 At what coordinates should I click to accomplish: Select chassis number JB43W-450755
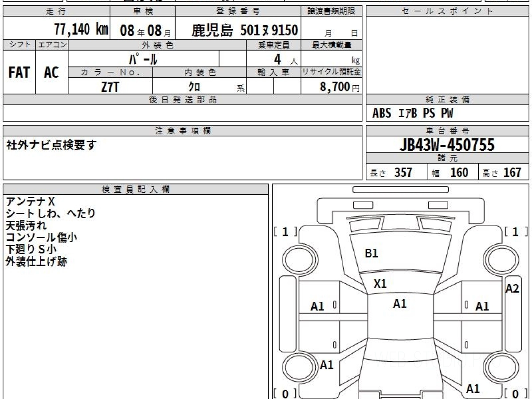tap(447, 145)
